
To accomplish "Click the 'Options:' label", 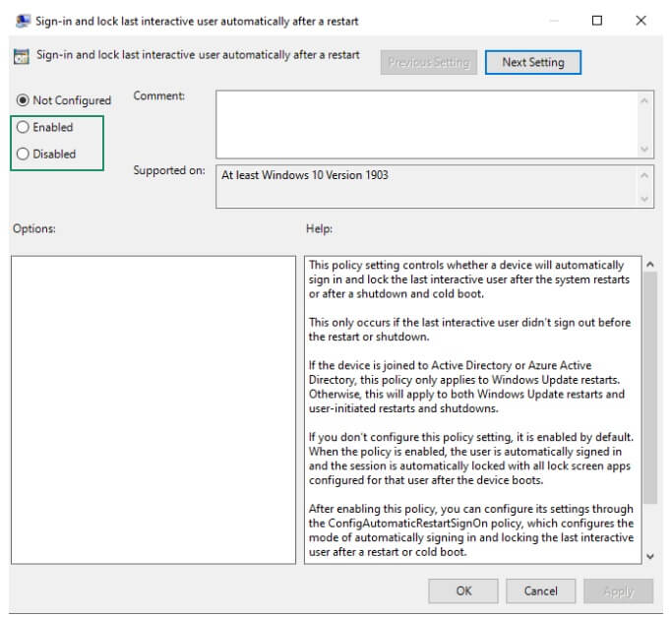I will (x=34, y=228).
